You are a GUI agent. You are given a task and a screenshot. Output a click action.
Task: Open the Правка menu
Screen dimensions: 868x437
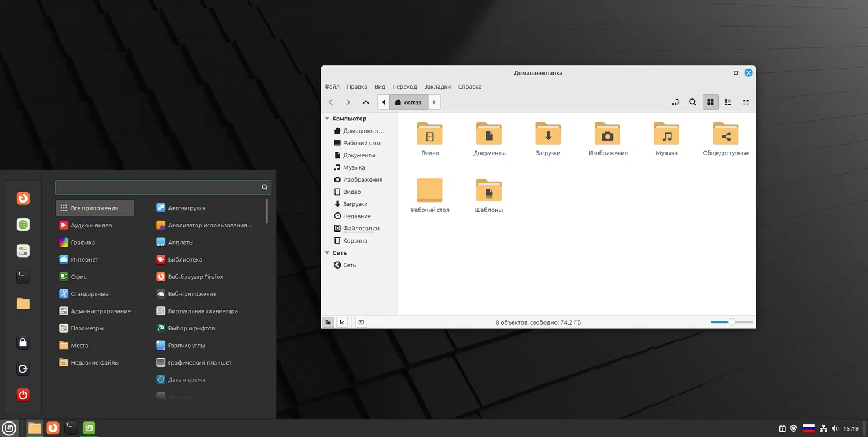[x=356, y=87]
